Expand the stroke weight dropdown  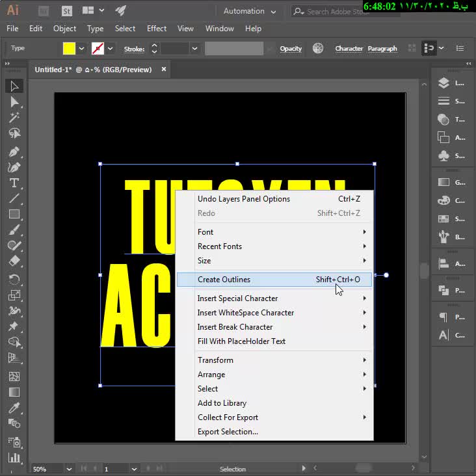click(x=194, y=49)
